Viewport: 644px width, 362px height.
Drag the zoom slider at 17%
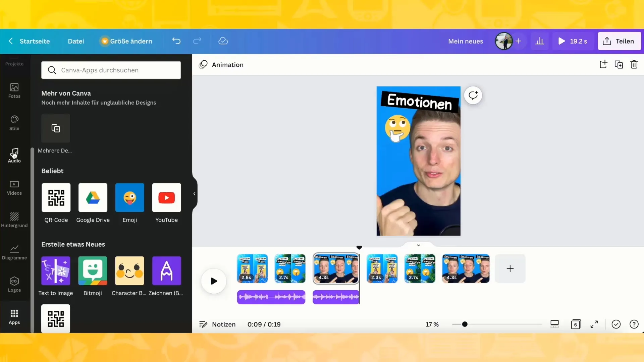(x=465, y=324)
